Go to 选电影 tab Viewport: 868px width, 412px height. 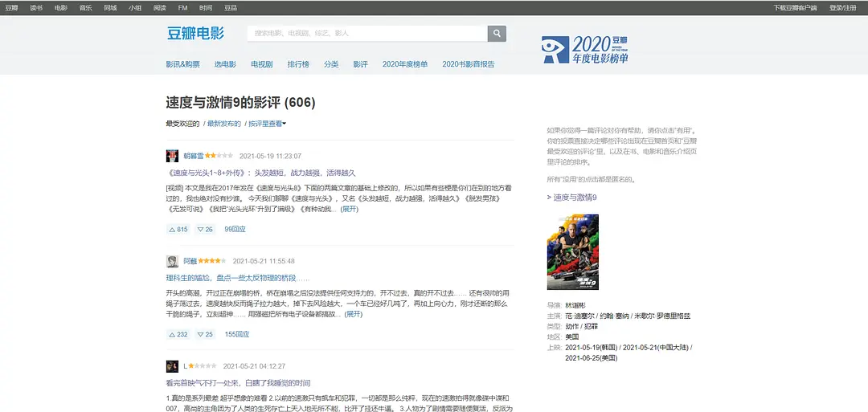225,64
